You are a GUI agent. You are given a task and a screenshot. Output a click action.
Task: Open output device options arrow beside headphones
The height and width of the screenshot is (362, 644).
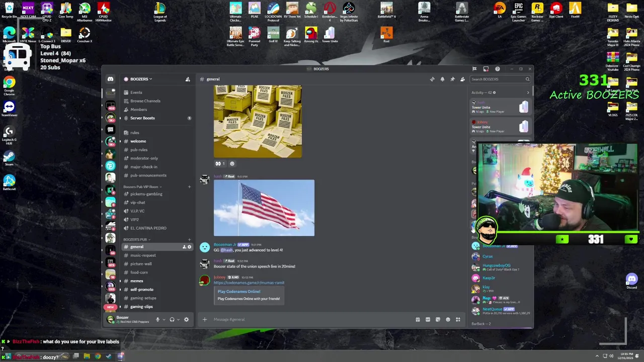coord(178,319)
